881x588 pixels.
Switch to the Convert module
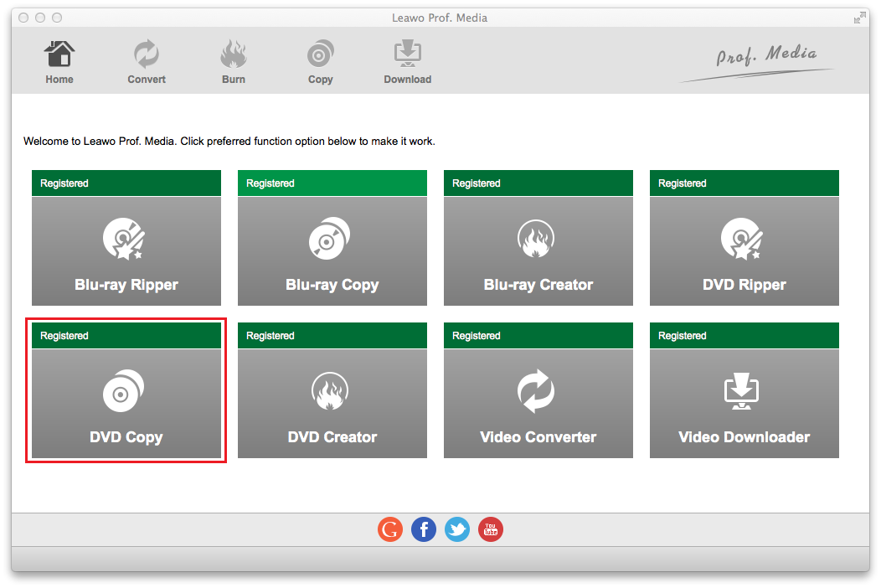[x=147, y=63]
